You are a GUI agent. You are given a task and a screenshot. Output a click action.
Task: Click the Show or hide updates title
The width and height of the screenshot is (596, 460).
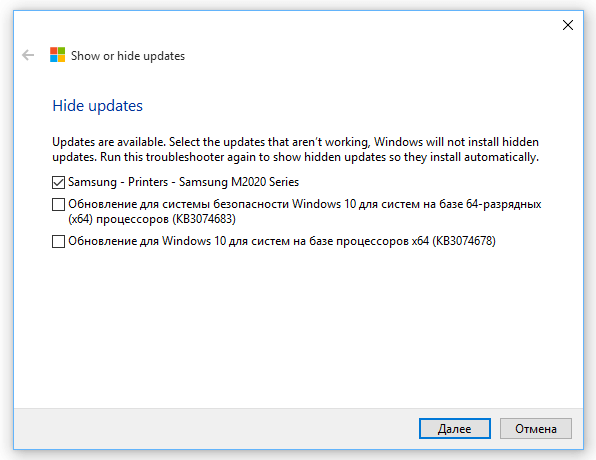click(128, 56)
